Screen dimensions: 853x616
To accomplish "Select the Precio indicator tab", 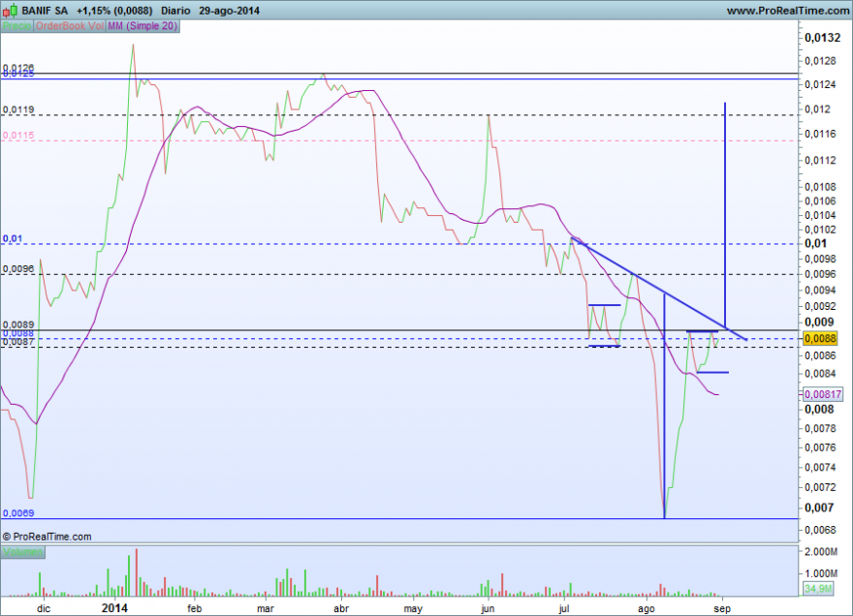I will [x=16, y=26].
